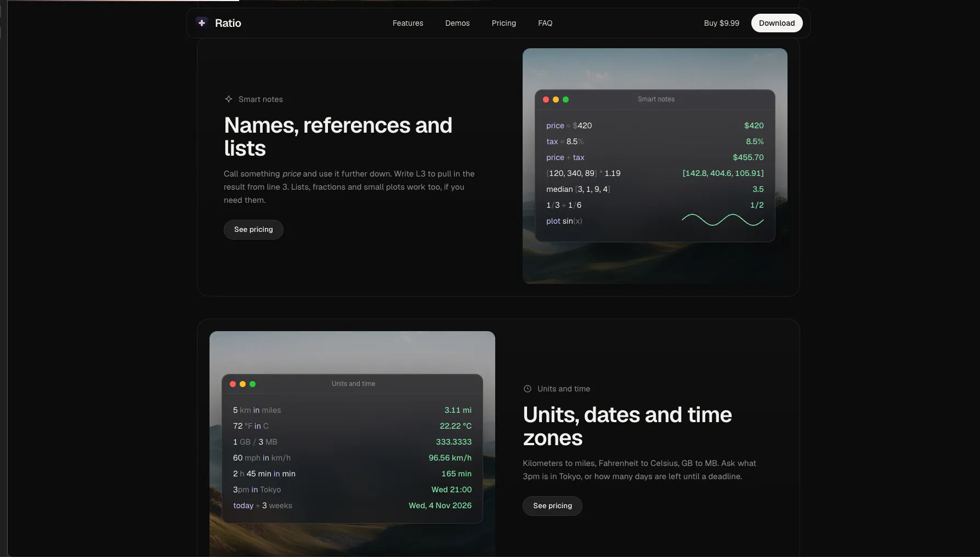Click the $455.70 result value

748,157
